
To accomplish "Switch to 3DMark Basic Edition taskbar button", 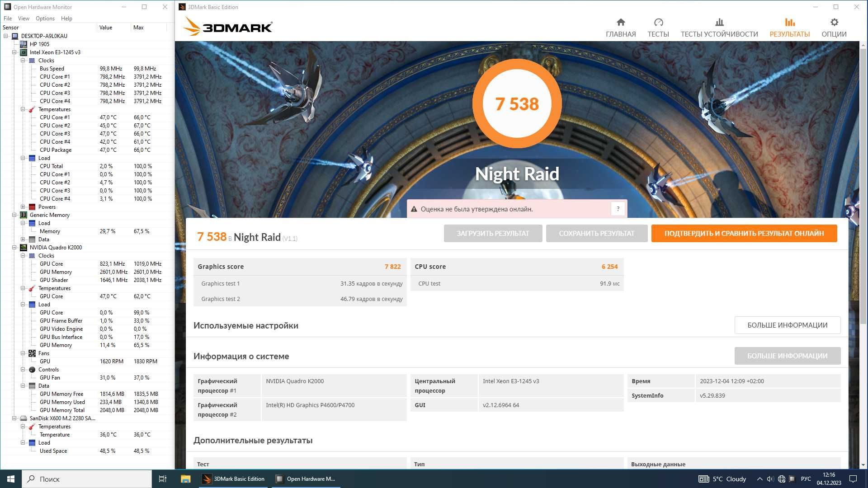I will click(x=235, y=479).
